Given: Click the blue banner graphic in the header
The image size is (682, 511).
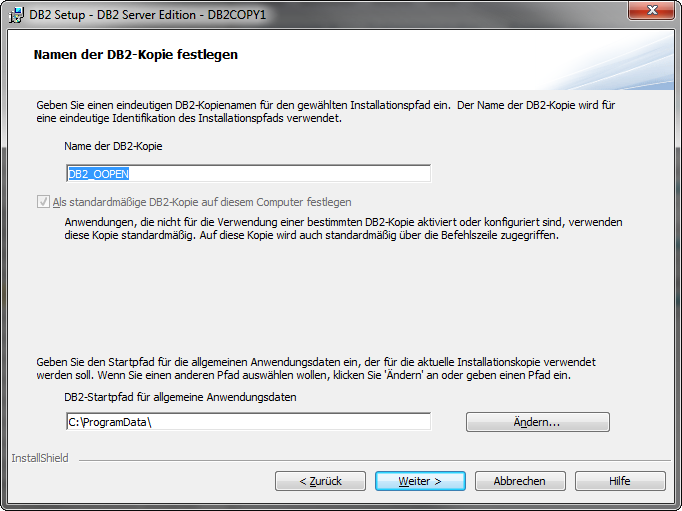Looking at the screenshot, I should coord(609,61).
